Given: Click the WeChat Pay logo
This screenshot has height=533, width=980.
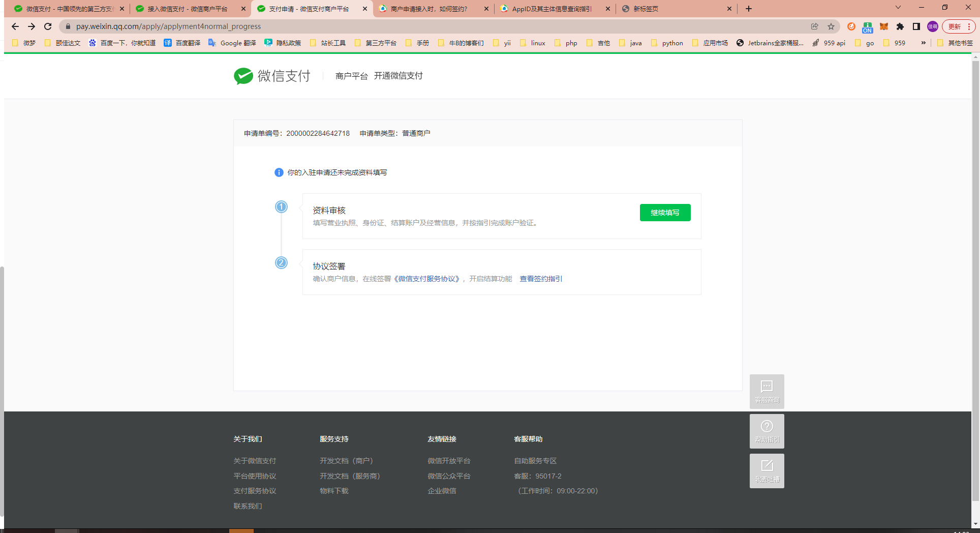Looking at the screenshot, I should pos(272,76).
